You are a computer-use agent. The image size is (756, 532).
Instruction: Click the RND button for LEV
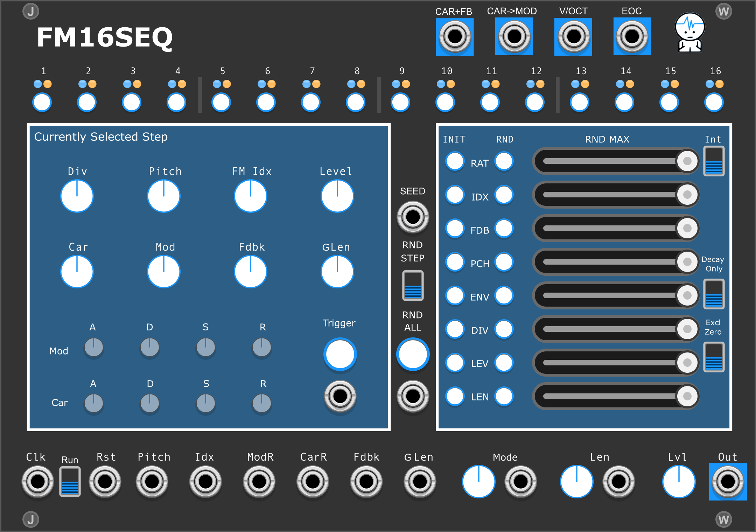(504, 363)
